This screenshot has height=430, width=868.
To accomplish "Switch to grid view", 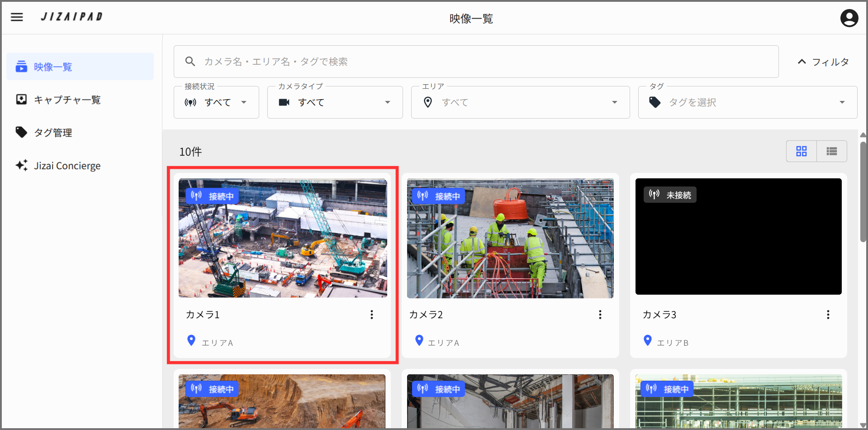I will pos(802,151).
